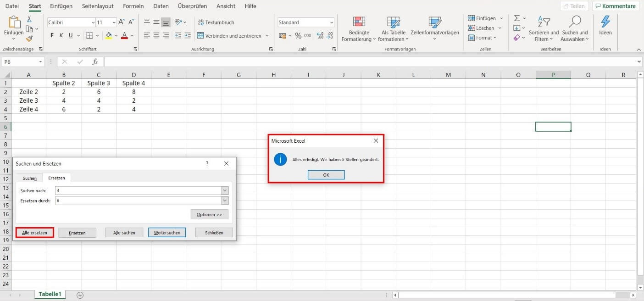This screenshot has height=301, width=644.
Task: Apply percent style icon
Action: click(298, 35)
